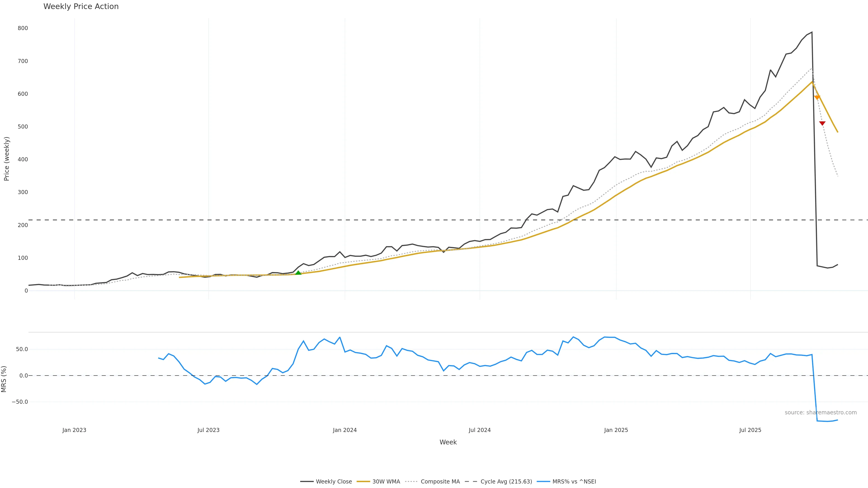Click the blue MRS% legend line icon
Viewport: 868px width, 488px height.
pyautogui.click(x=543, y=482)
